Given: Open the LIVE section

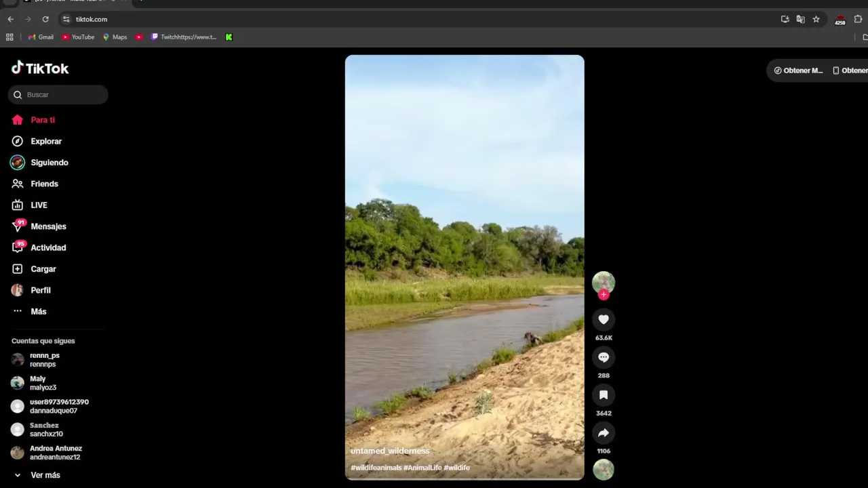Looking at the screenshot, I should tap(29, 205).
